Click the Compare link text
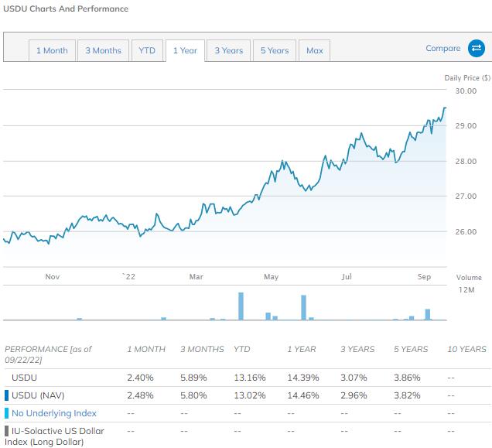The height and width of the screenshot is (448, 492). pos(442,49)
